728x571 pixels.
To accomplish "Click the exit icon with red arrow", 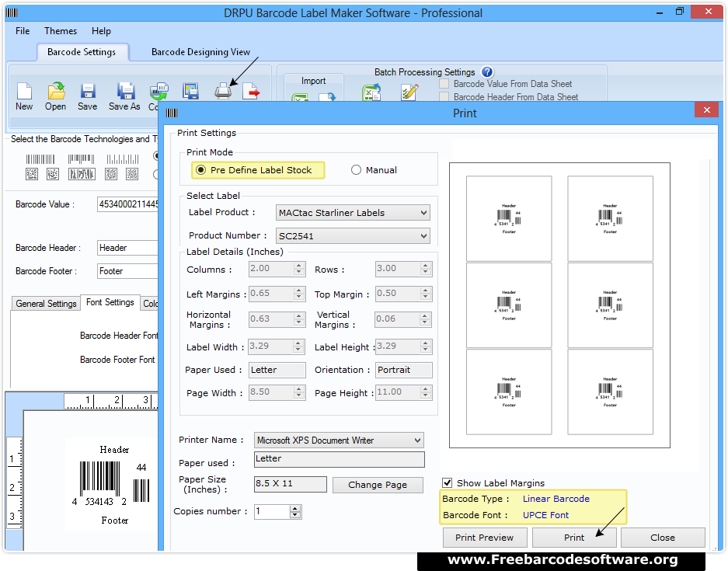I will (x=251, y=91).
